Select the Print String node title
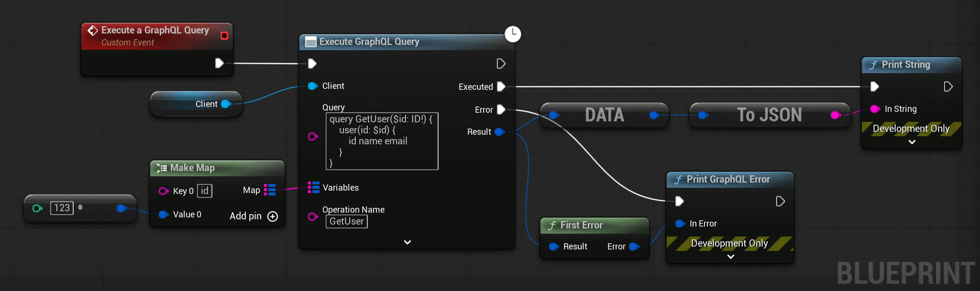This screenshot has height=291, width=980. click(x=906, y=65)
